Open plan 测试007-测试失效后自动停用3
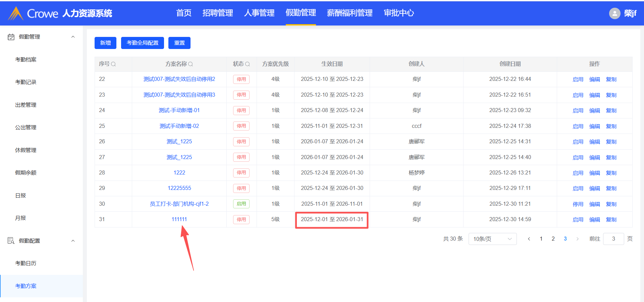Screen dimensions: 644x302 (x=179, y=95)
